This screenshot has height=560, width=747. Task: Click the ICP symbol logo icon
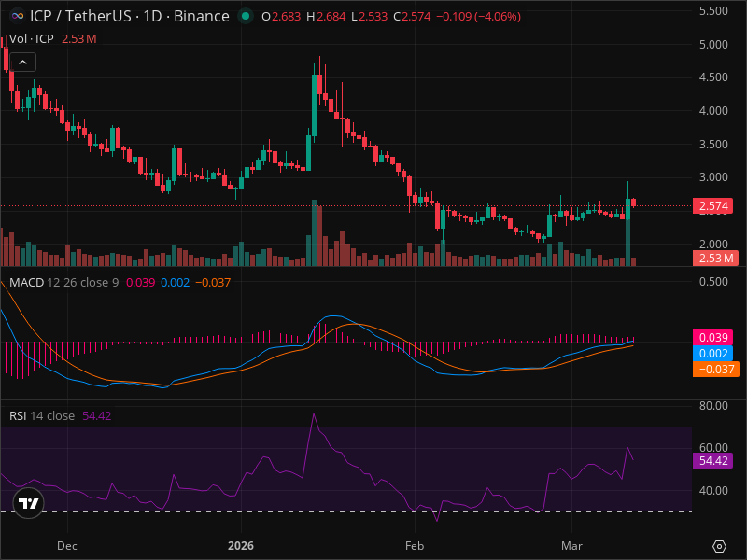18,16
